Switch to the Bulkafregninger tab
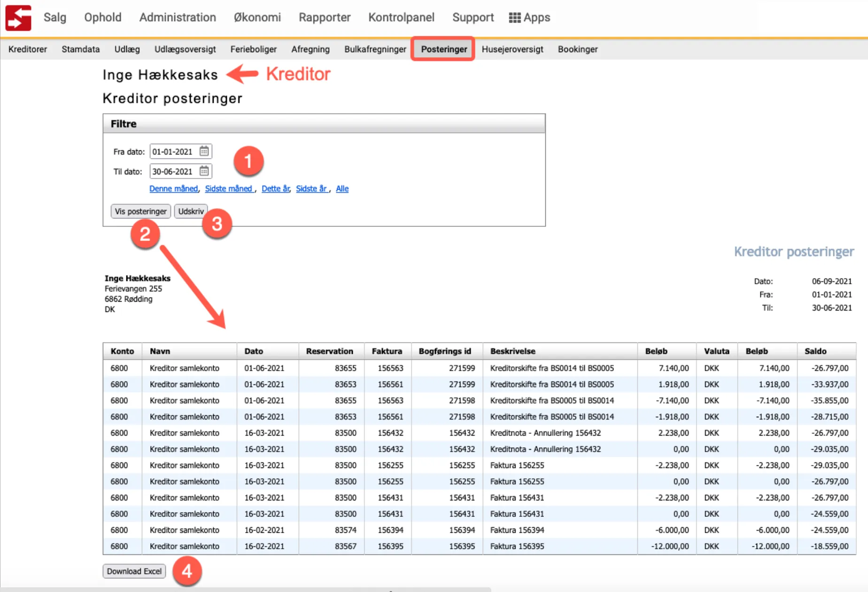Image resolution: width=868 pixels, height=592 pixels. click(x=375, y=49)
